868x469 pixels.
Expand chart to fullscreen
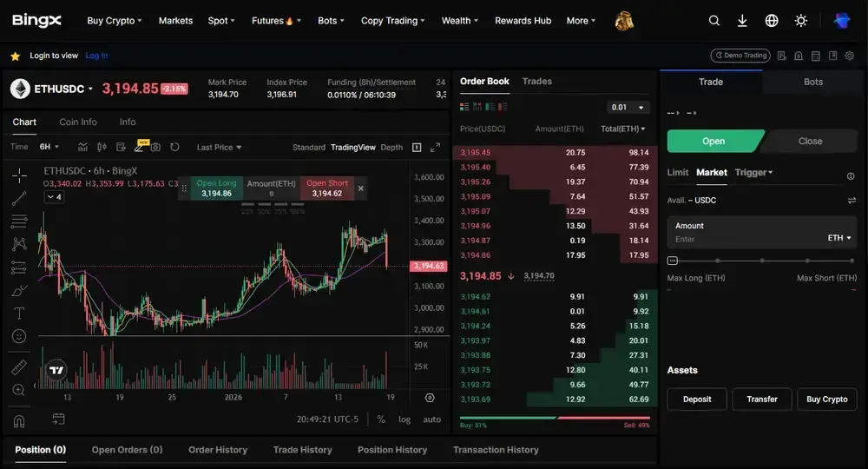pyautogui.click(x=435, y=147)
